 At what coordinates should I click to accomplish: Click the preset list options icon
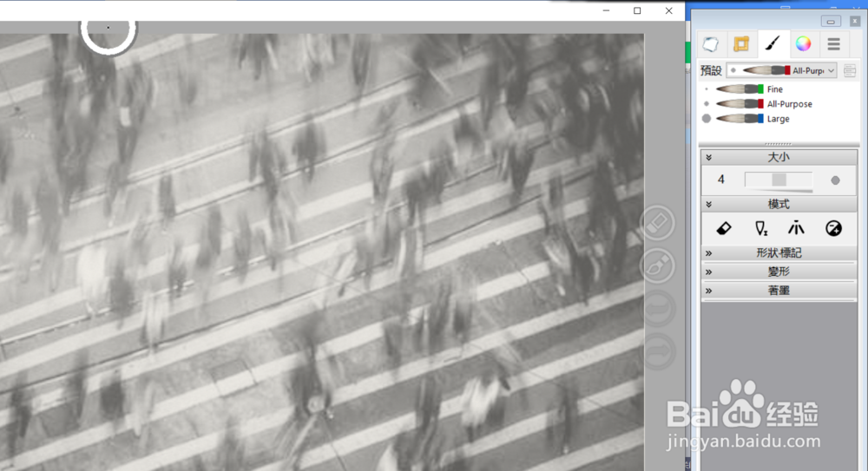[x=850, y=70]
